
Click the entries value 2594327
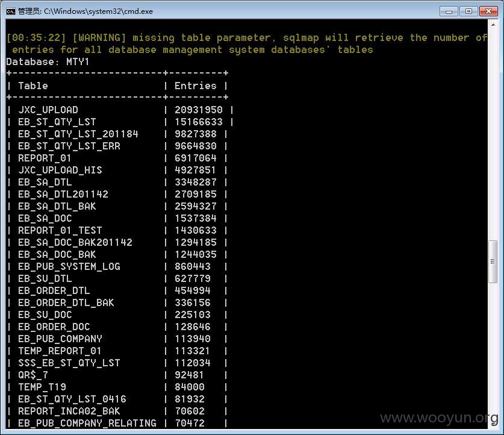point(196,206)
